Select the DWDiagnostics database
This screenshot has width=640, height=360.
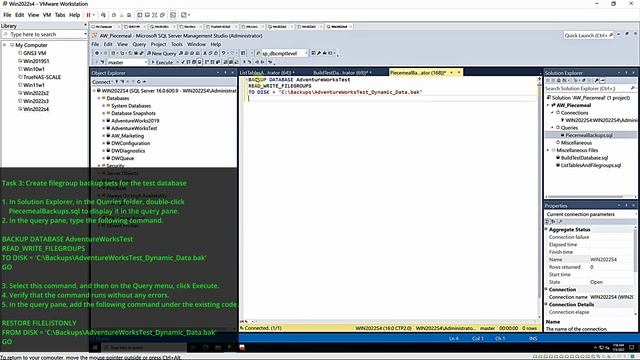[128, 151]
